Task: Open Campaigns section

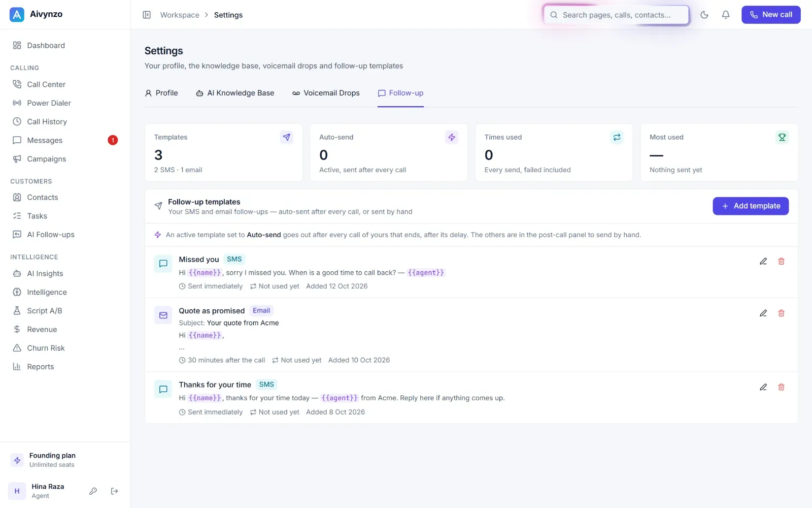Action: pos(65,159)
